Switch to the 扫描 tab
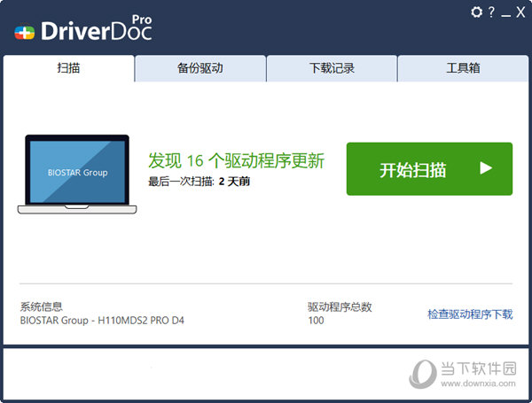This screenshot has width=532, height=403. pos(68,68)
